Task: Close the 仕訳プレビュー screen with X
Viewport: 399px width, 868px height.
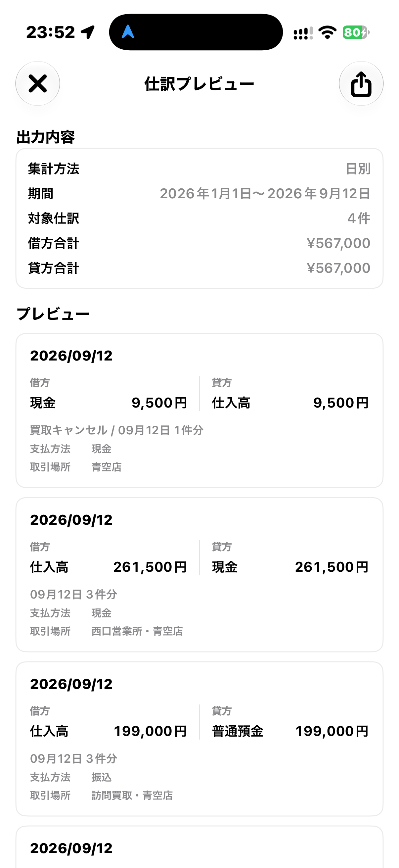Action: (38, 83)
